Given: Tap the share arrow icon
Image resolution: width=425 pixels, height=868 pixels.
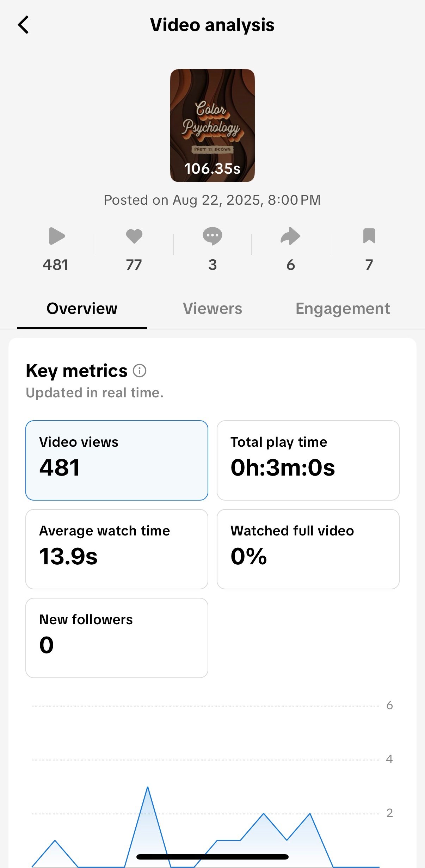Looking at the screenshot, I should pos(290,236).
